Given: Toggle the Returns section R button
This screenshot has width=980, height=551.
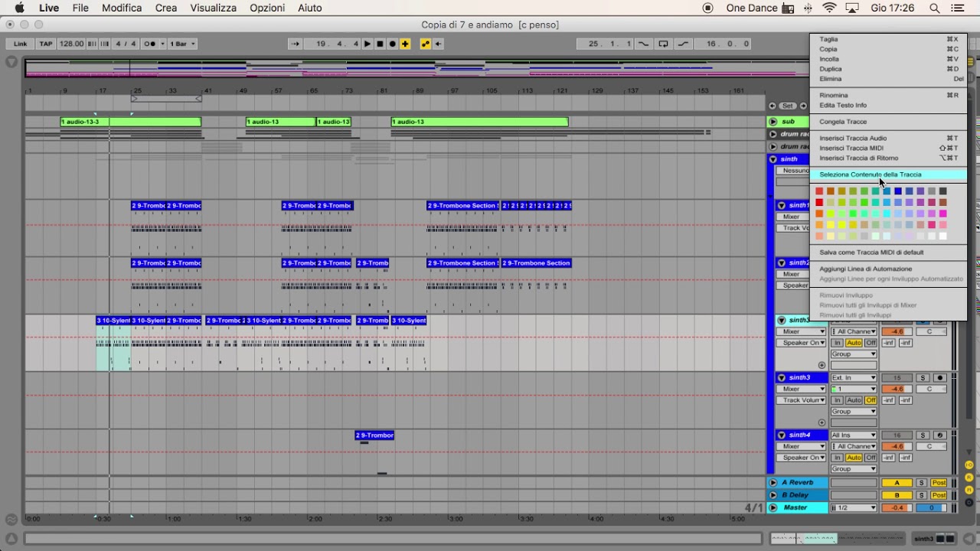Looking at the screenshot, I should 970,478.
